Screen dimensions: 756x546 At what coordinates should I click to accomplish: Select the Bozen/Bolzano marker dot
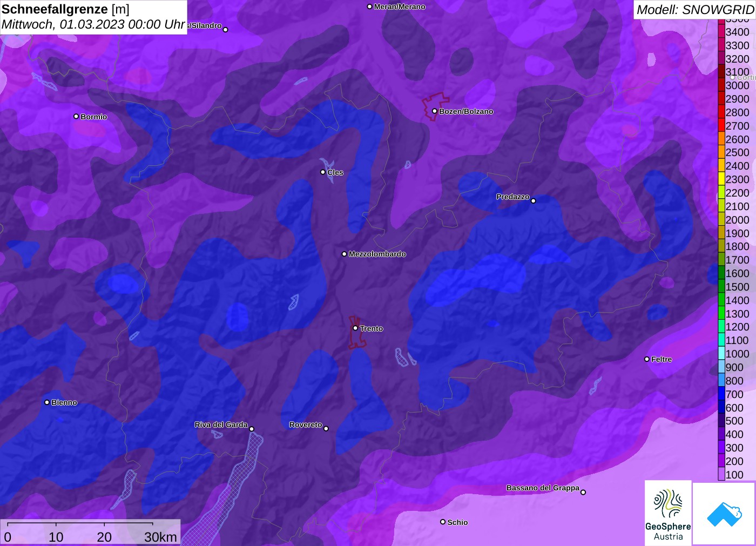point(434,111)
